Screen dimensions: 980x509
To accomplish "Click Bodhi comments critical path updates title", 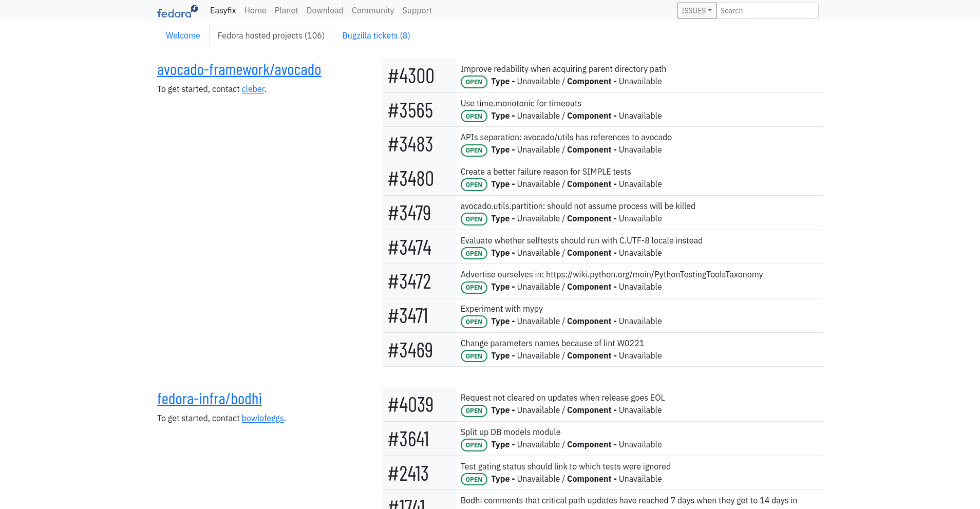I will coord(629,500).
